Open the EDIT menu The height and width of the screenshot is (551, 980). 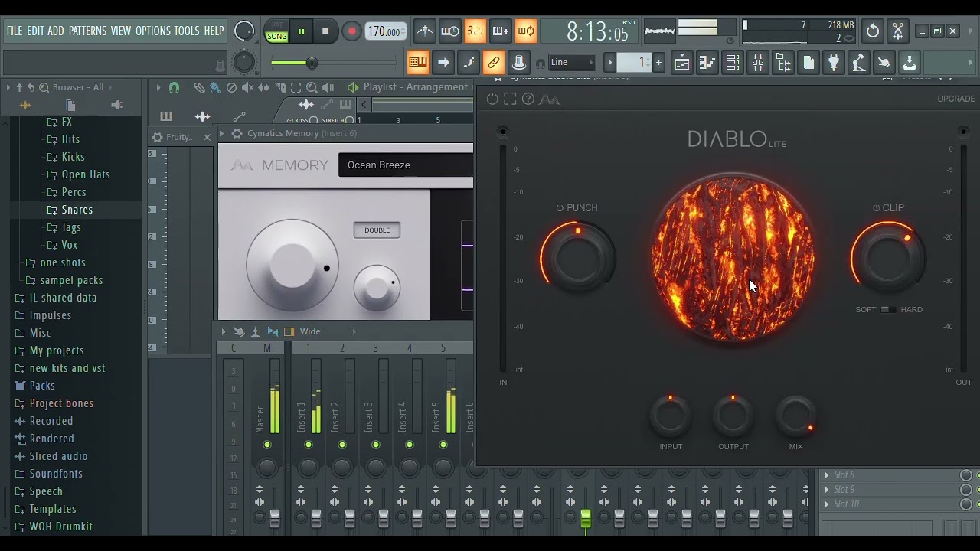pos(35,31)
